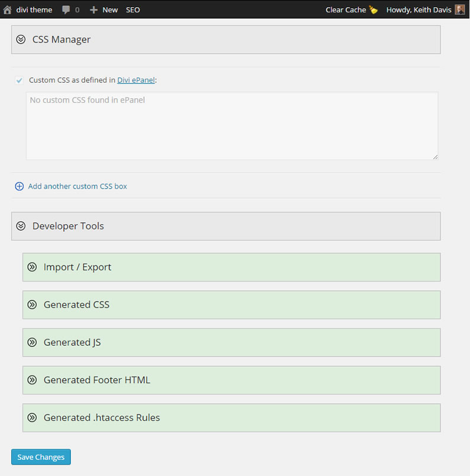The height and width of the screenshot is (476, 470).
Task: Click Clear Cache in admin bar
Action: coord(346,10)
